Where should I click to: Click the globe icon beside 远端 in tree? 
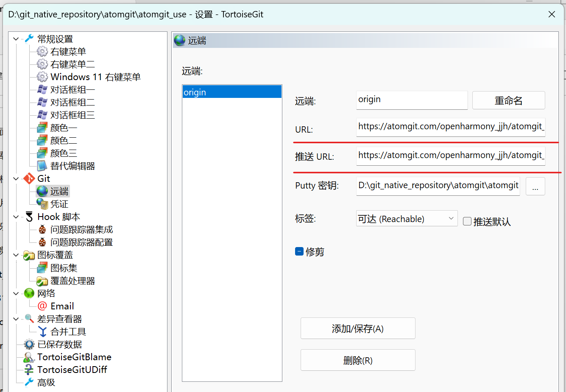point(42,191)
